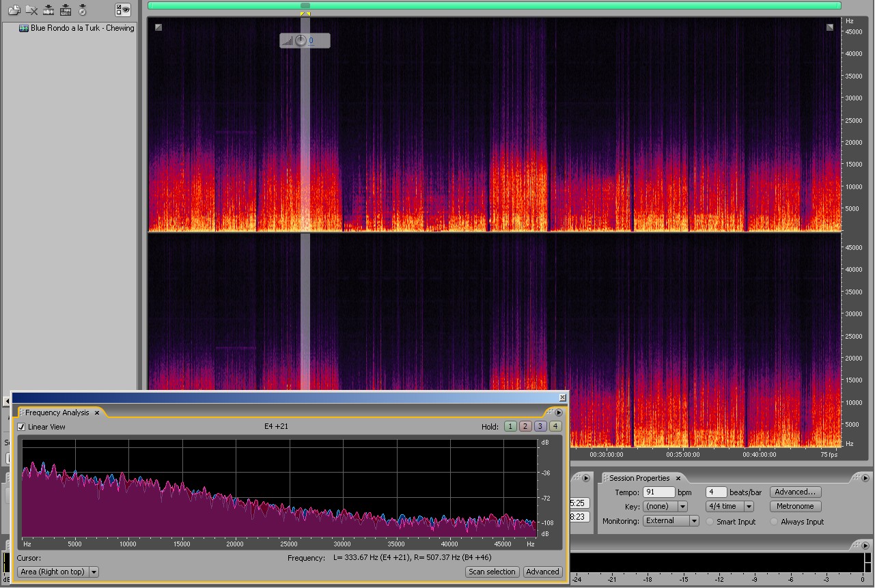875x588 pixels.
Task: Click the level meter bar
Action: [718, 562]
